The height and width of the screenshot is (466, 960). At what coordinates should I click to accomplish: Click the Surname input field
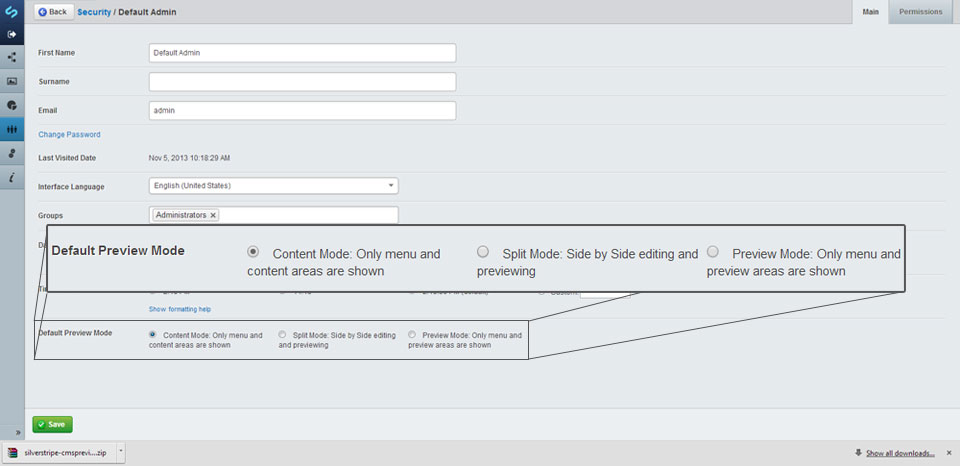coord(302,81)
